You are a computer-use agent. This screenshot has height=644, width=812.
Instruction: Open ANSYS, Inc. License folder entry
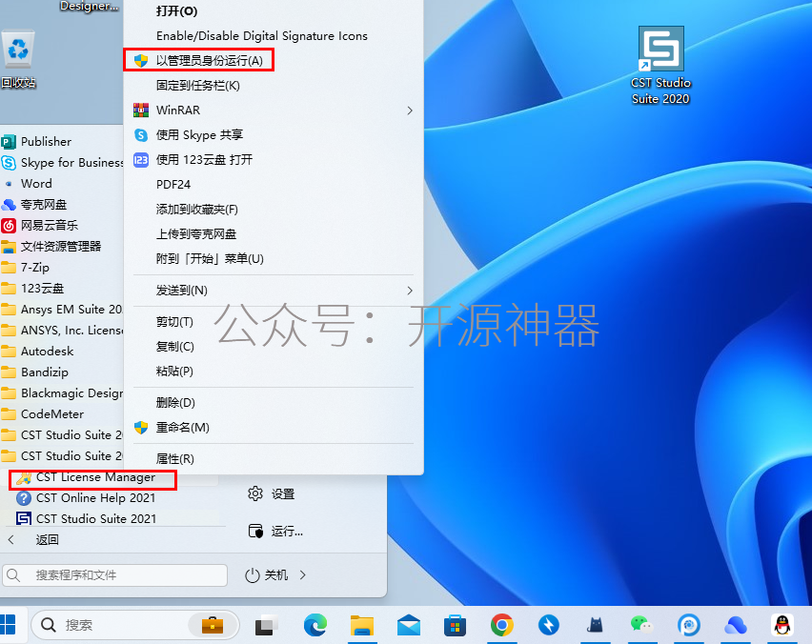pyautogui.click(x=62, y=331)
